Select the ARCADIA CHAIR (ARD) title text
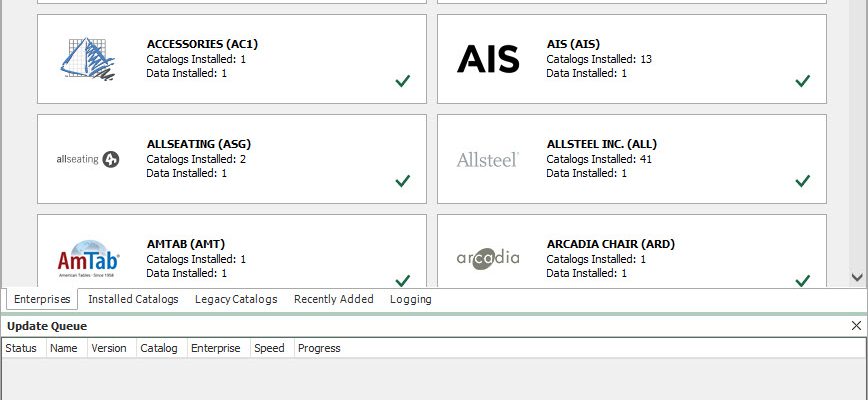 (x=611, y=244)
